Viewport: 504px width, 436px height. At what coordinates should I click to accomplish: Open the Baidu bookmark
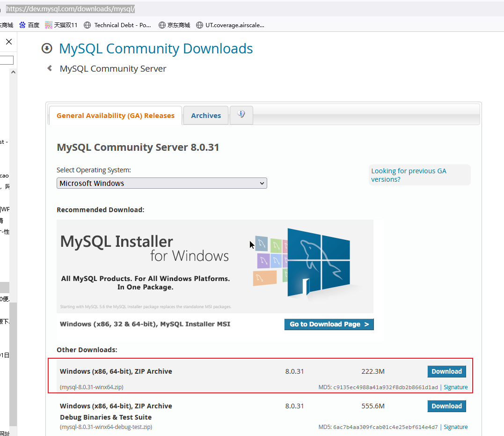pos(29,25)
